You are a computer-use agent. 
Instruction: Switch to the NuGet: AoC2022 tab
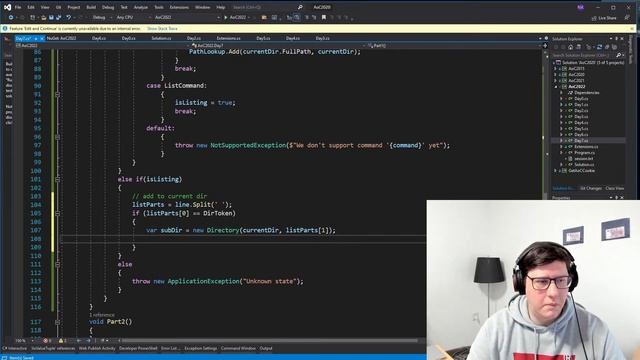(x=62, y=38)
